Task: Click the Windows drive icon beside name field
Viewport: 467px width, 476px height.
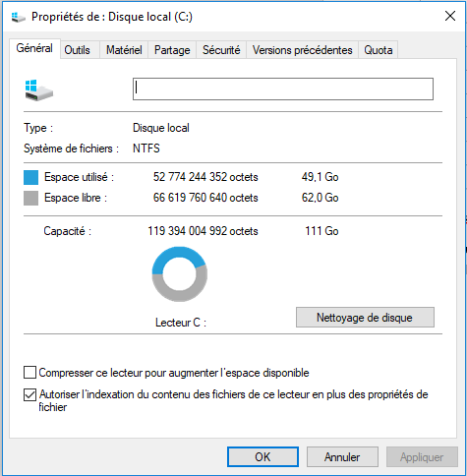Action: tap(39, 90)
